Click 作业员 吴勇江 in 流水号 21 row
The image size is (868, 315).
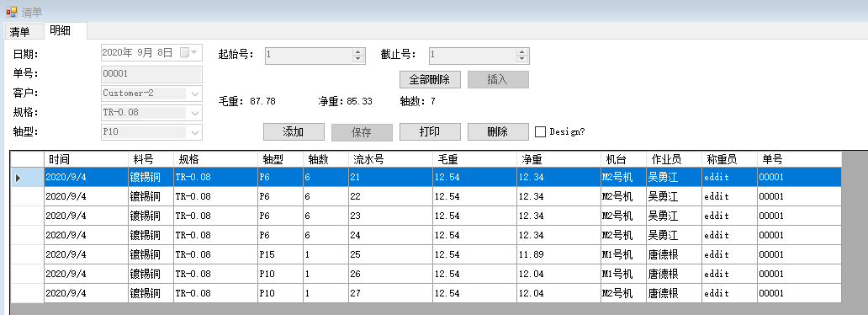(674, 177)
